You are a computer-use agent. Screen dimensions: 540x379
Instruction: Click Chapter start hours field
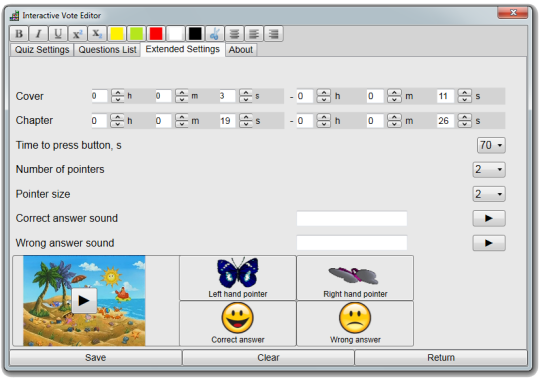click(x=99, y=121)
